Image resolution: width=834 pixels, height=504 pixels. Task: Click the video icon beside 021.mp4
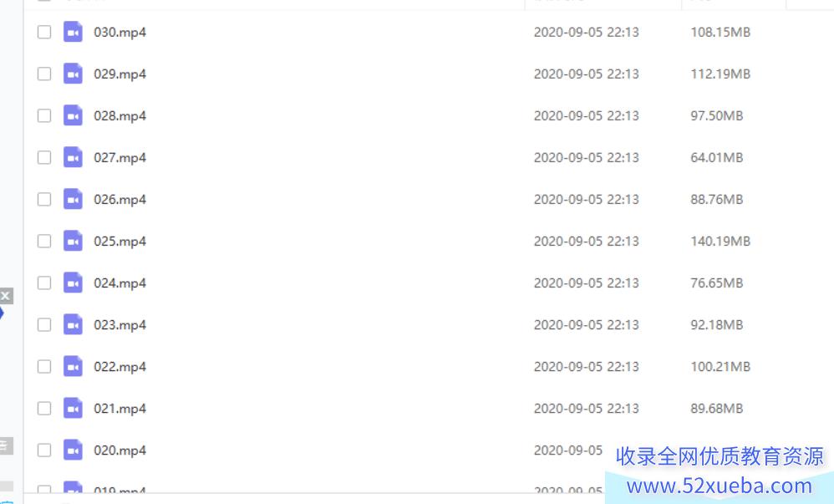point(73,408)
